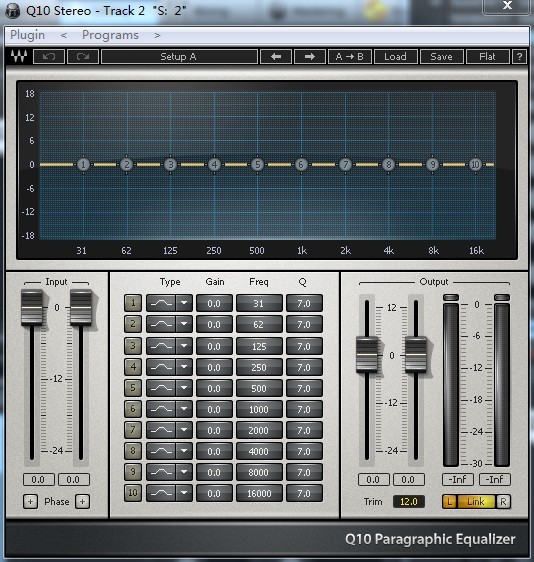
Task: Click the Setup A preset field
Action: (x=179, y=57)
